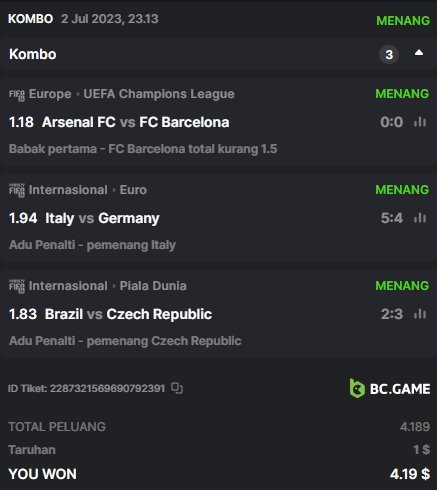Select the Euro competition label
Image resolution: width=437 pixels, height=490 pixels.
click(133, 190)
